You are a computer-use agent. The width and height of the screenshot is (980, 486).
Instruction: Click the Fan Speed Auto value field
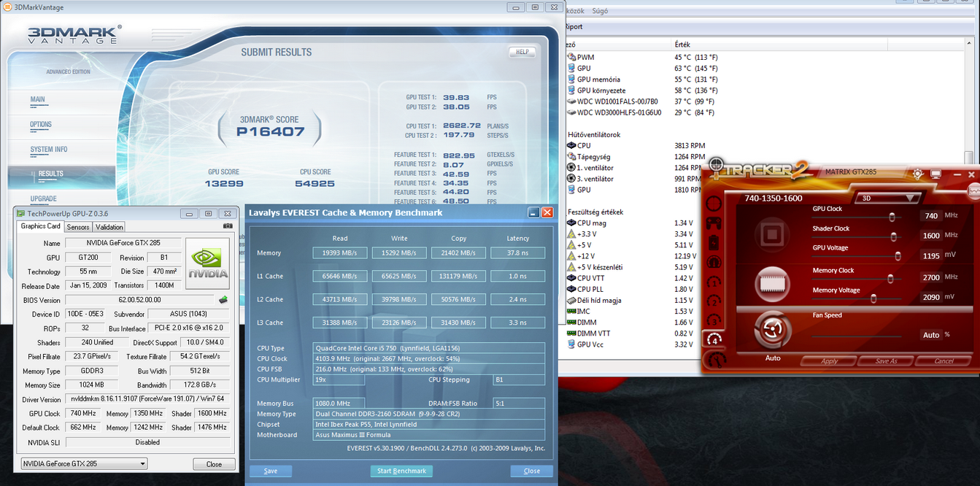[930, 335]
